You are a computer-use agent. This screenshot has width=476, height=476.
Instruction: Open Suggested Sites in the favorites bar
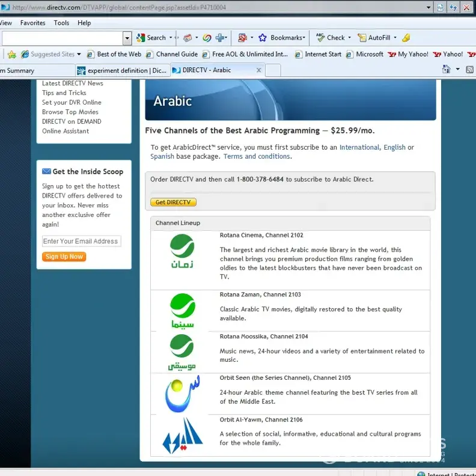click(51, 54)
